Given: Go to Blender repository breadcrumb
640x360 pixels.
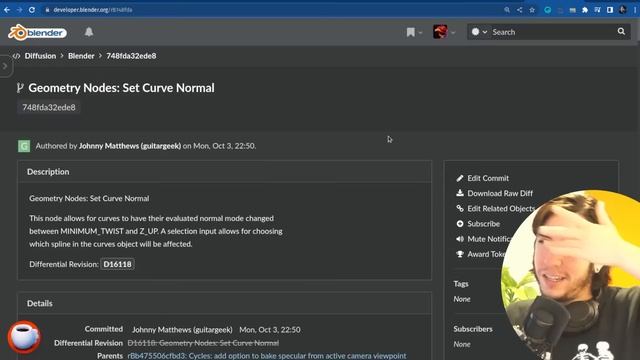Looking at the screenshot, I should (81, 56).
